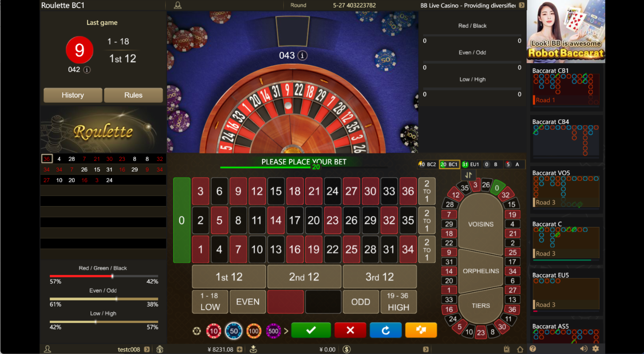
Task: Select the 50 chip
Action: point(233,331)
